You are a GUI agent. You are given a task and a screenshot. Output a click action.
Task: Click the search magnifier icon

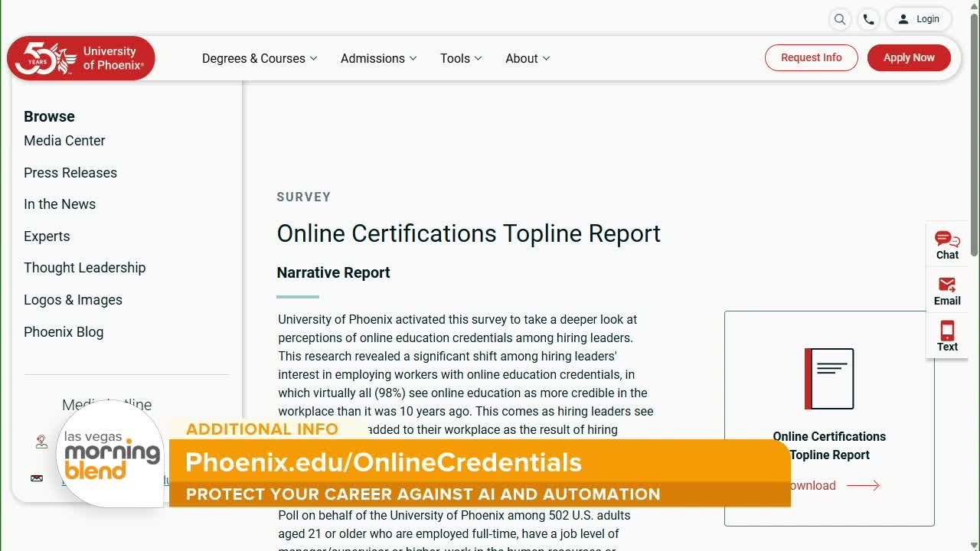click(840, 20)
